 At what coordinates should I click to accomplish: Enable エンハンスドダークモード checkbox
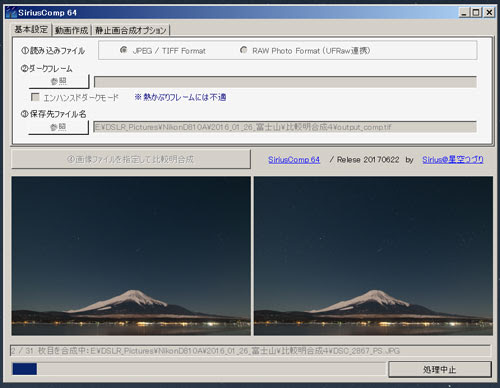[x=35, y=97]
